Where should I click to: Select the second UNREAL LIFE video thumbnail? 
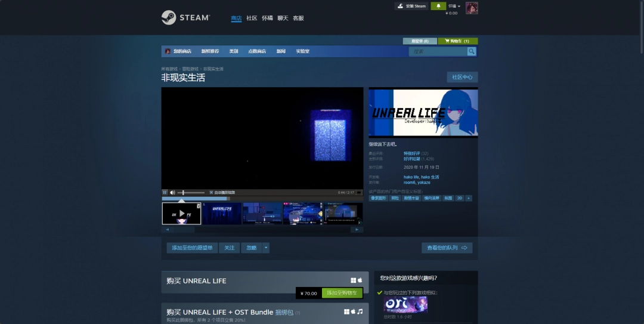(222, 213)
